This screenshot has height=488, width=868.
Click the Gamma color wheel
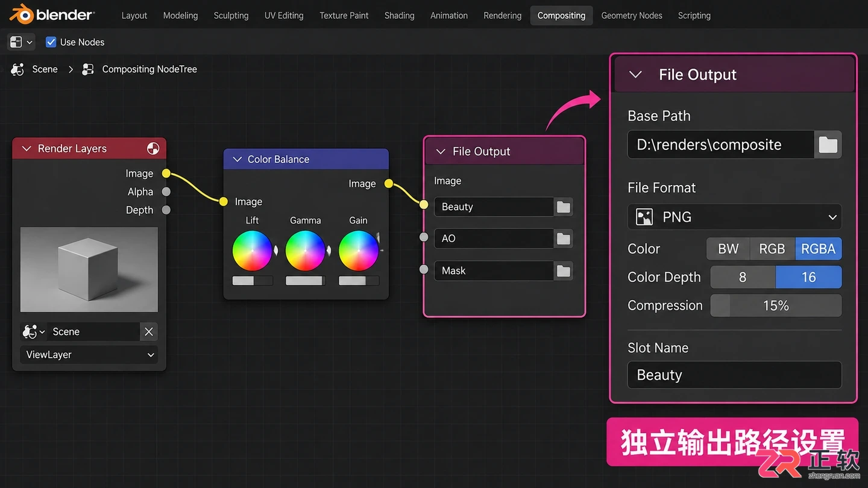pyautogui.click(x=305, y=251)
